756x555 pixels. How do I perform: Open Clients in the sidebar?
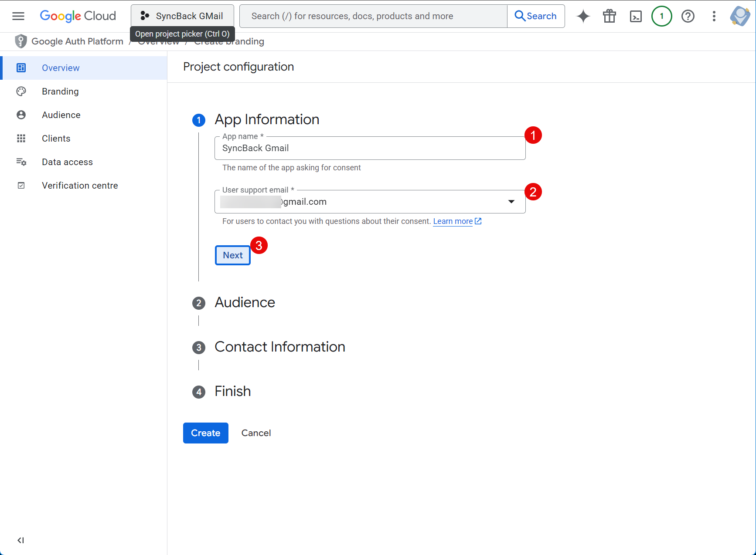(x=56, y=139)
